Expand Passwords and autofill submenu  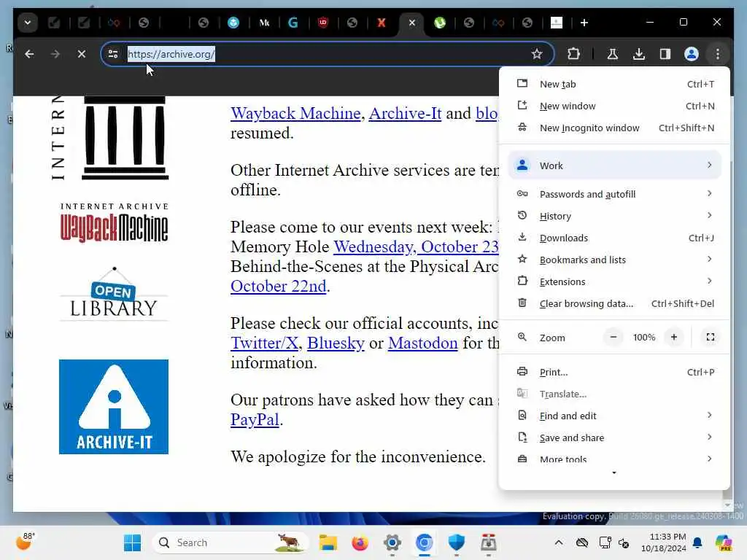[614, 194]
